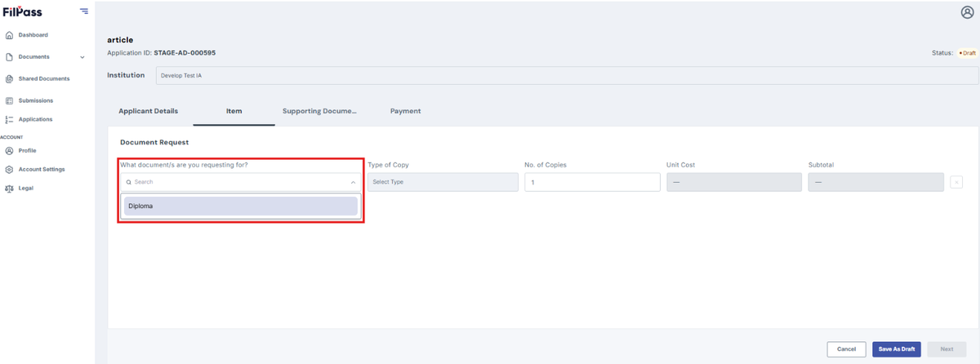The height and width of the screenshot is (364, 980).
Task: Click the row action icon beside Subtotal
Action: 956,182
